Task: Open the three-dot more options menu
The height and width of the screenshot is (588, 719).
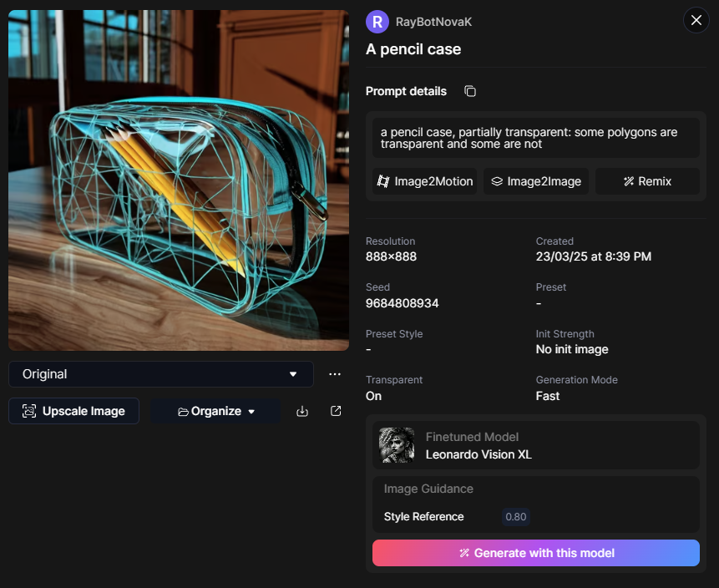Action: pyautogui.click(x=335, y=374)
